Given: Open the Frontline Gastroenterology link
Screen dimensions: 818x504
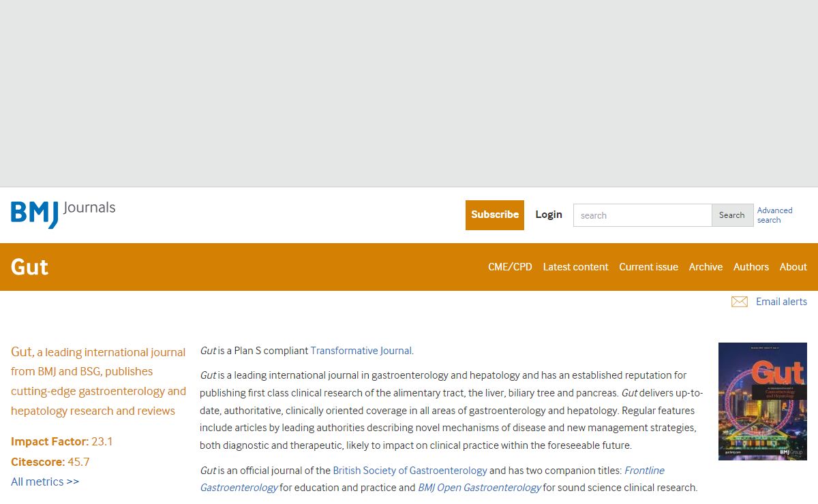Looking at the screenshot, I should (x=432, y=479).
